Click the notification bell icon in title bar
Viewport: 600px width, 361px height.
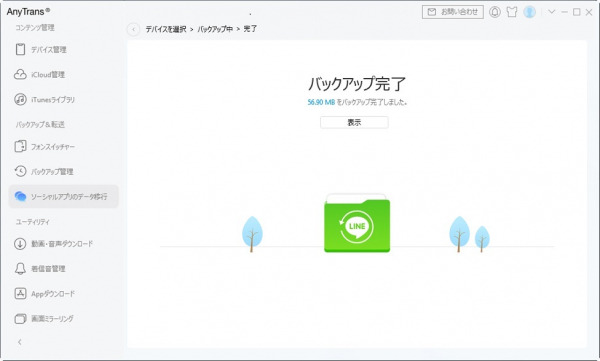pyautogui.click(x=495, y=12)
